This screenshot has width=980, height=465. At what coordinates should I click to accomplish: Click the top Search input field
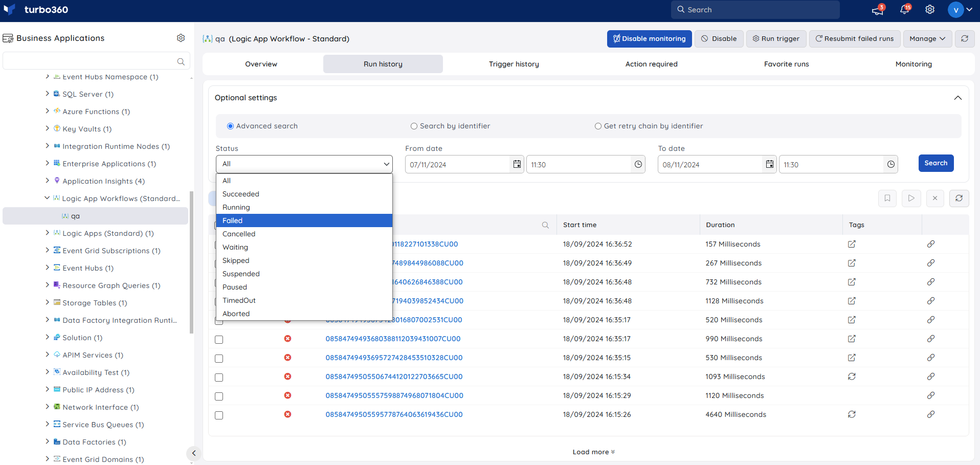[x=755, y=10]
